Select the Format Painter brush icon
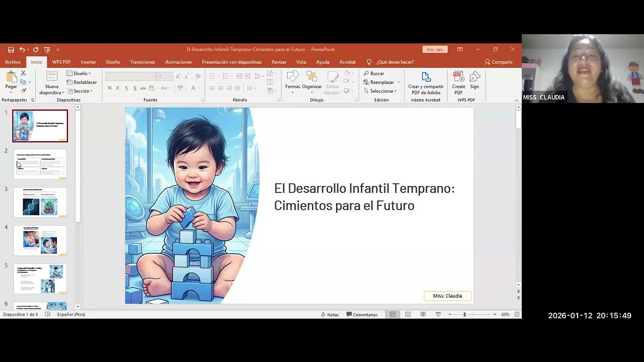The image size is (644, 362). tap(23, 90)
